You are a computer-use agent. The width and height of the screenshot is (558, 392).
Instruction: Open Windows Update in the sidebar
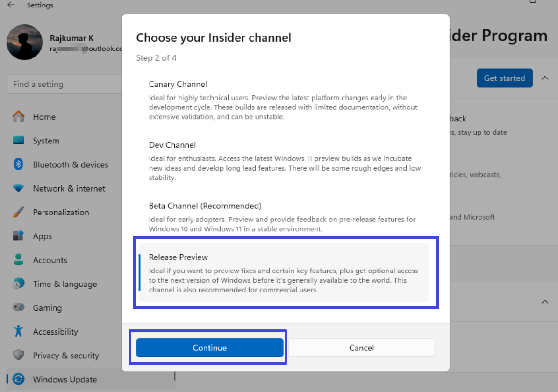pyautogui.click(x=64, y=379)
